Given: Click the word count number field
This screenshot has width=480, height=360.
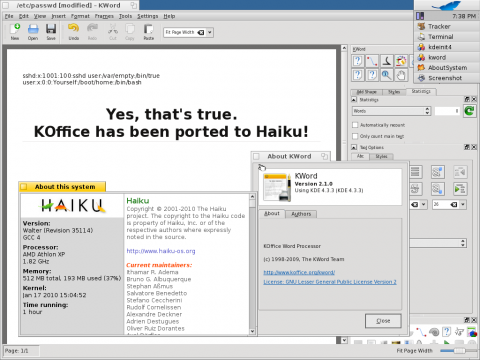Looking at the screenshot, I should coord(447,111).
